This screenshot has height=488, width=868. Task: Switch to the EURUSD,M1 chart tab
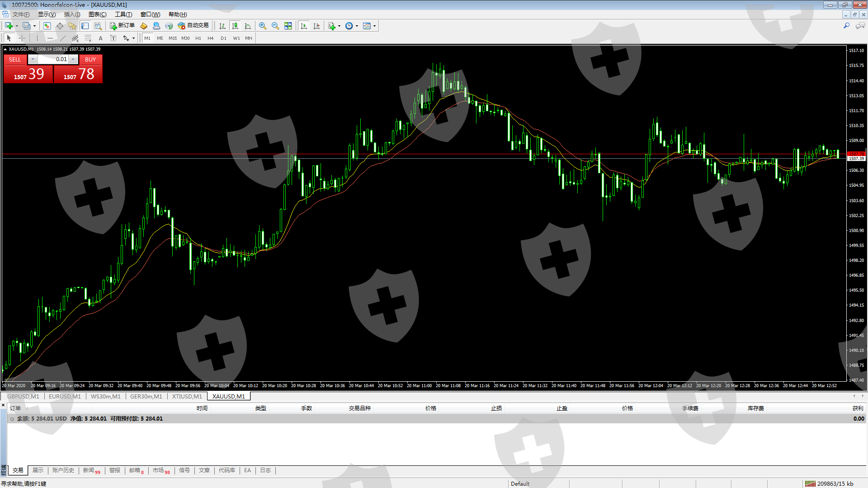tap(65, 396)
